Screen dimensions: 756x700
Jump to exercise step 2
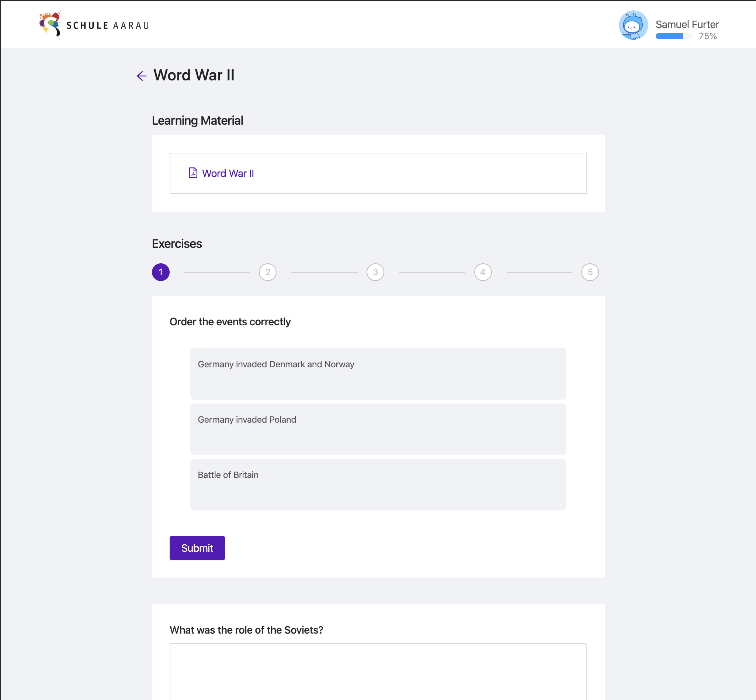268,272
